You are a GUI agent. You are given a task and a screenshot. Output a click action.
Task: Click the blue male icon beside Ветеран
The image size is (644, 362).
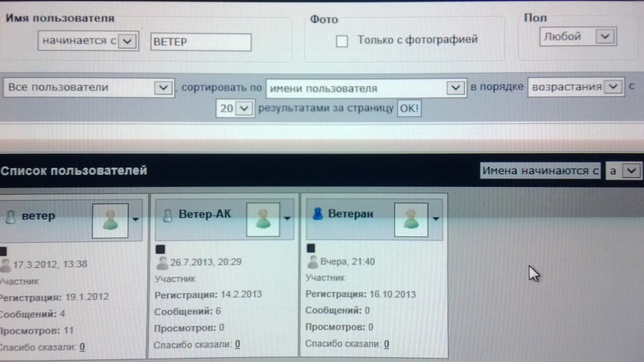pyautogui.click(x=318, y=215)
